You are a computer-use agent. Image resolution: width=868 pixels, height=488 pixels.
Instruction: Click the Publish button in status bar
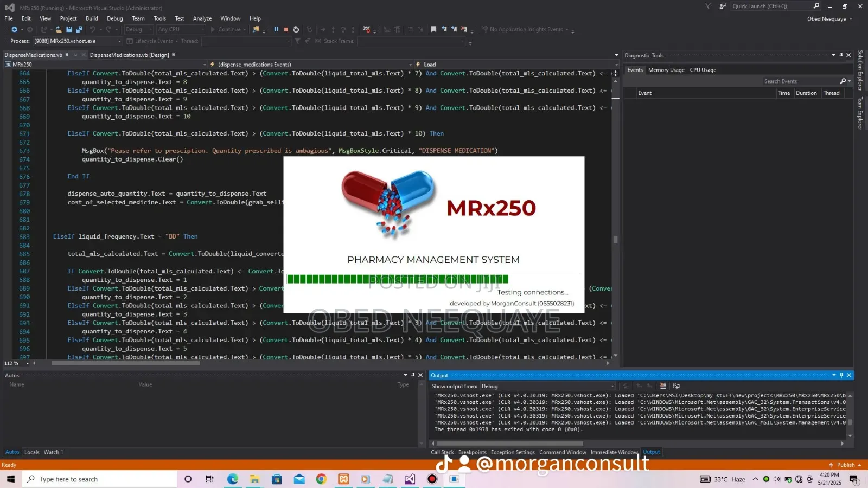click(845, 465)
